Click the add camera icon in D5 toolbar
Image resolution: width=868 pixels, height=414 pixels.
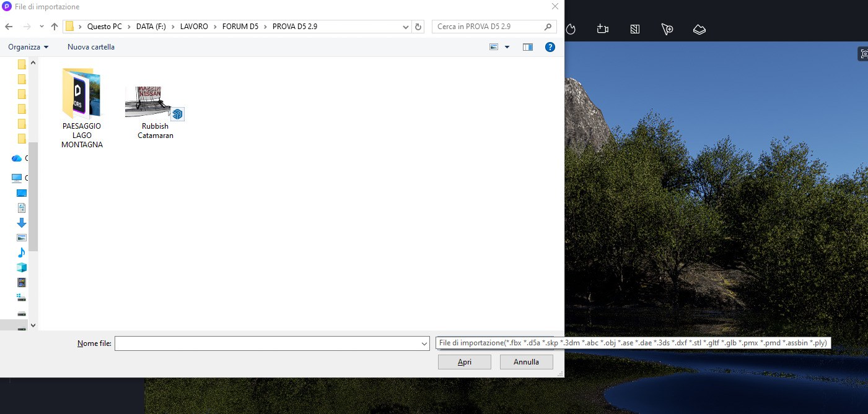(603, 29)
